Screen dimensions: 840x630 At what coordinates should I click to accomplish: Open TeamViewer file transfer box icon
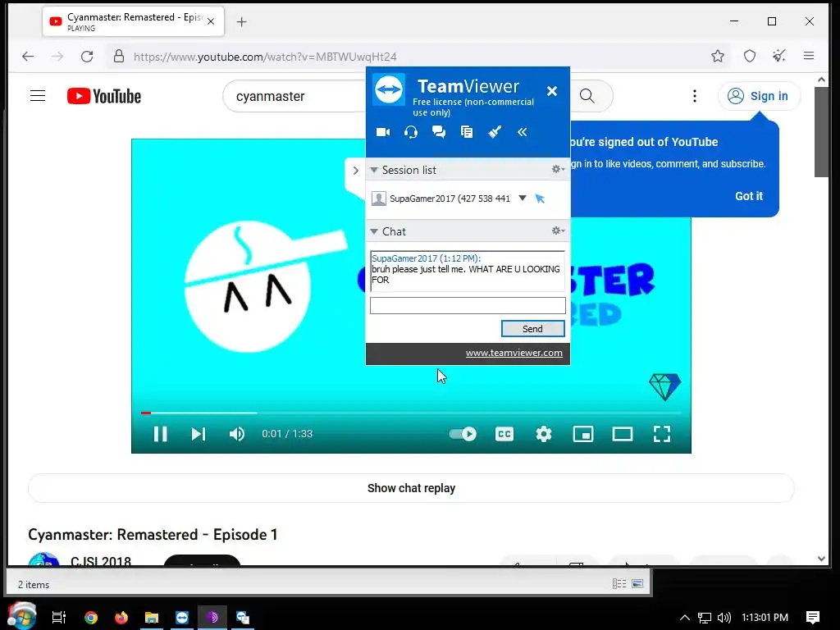point(467,132)
